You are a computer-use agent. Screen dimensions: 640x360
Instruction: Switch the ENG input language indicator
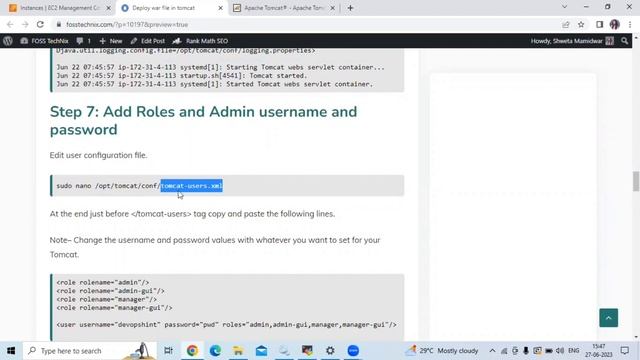573,351
